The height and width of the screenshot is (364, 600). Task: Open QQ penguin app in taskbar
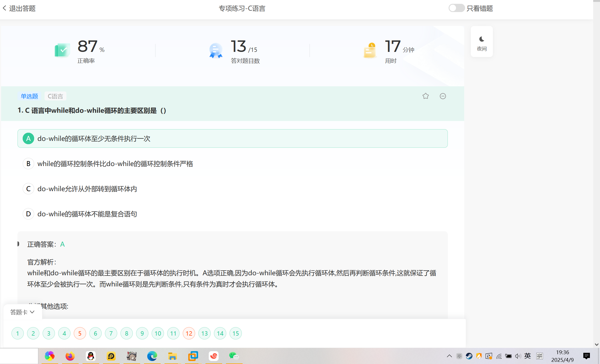point(91,356)
